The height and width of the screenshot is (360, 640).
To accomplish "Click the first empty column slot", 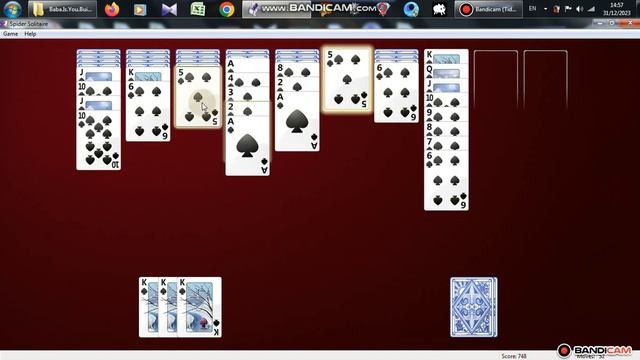I will click(496, 80).
